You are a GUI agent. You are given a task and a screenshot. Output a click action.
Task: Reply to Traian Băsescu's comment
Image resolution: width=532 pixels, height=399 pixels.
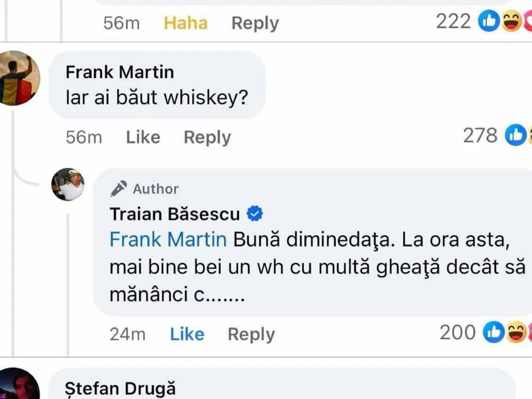(251, 334)
